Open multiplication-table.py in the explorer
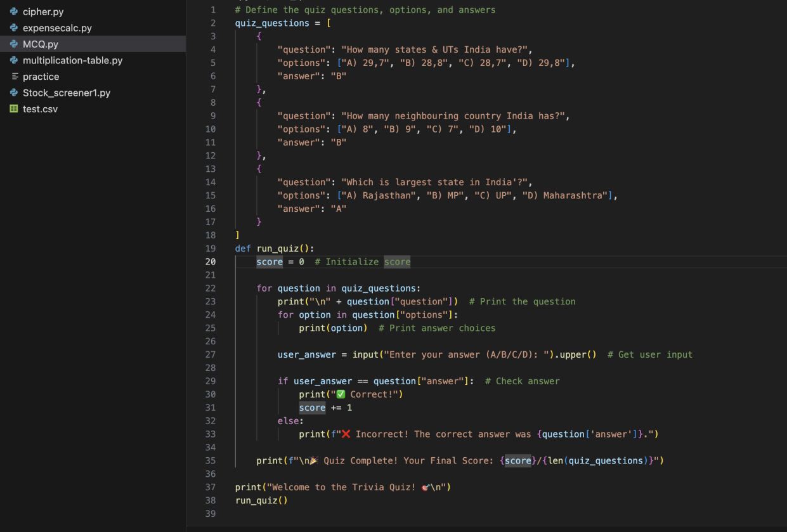Viewport: 787px width, 532px height. coord(73,60)
